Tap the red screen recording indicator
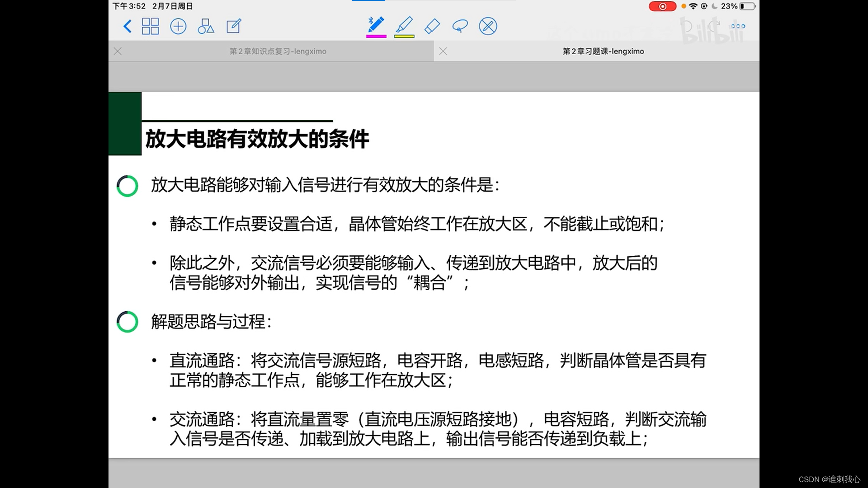Image resolution: width=868 pixels, height=488 pixels. (662, 6)
